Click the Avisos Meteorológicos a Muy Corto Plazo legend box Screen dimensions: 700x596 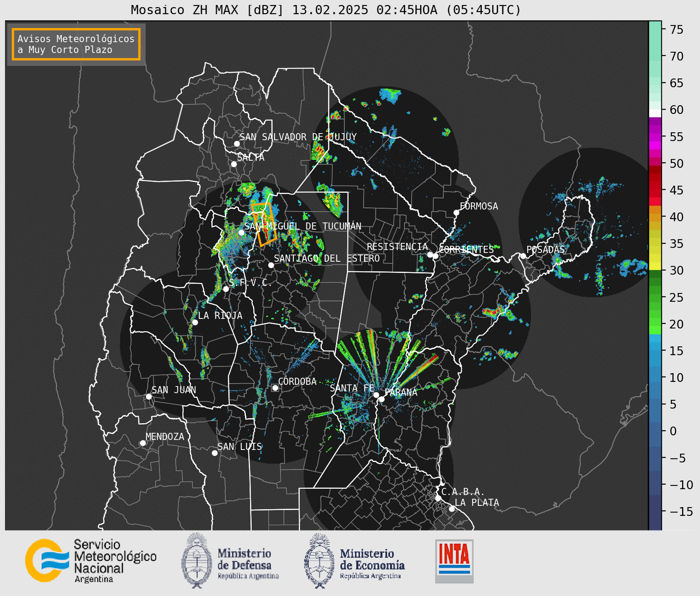coord(76,44)
